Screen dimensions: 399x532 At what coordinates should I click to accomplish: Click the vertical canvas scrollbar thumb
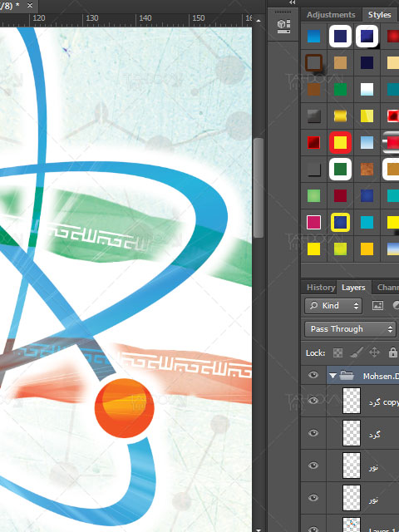259,188
